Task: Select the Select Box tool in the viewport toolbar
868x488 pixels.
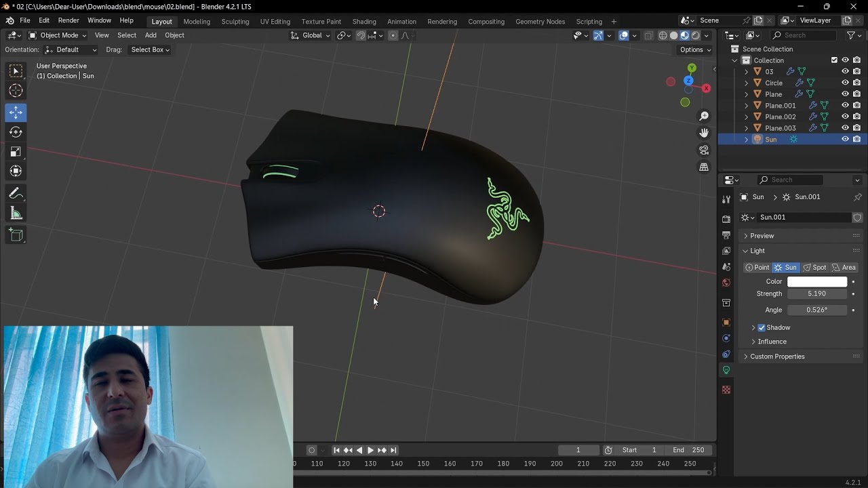Action: click(16, 71)
